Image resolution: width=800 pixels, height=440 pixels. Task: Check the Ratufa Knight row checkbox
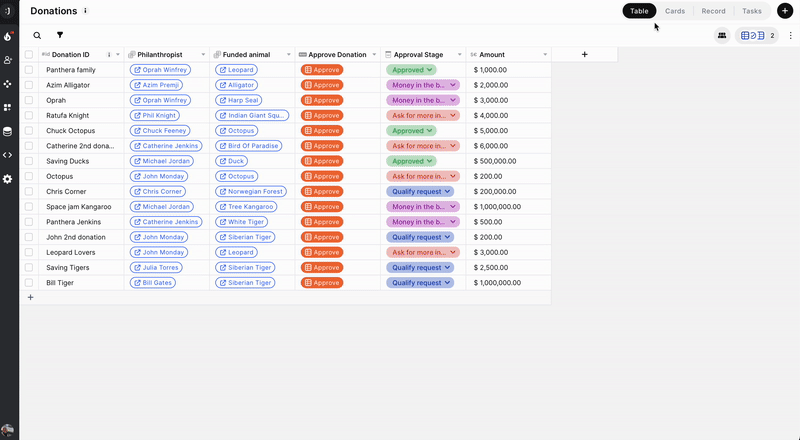pos(29,116)
